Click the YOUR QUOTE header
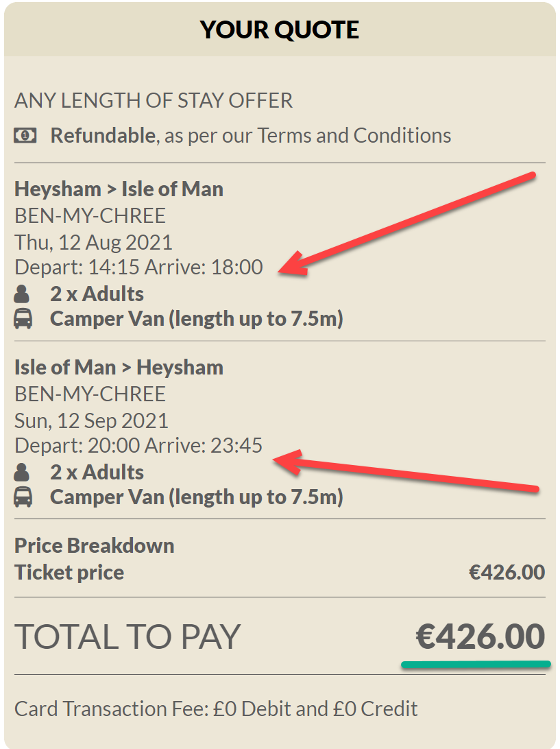Image resolution: width=560 pixels, height=749 pixels. pos(280,29)
